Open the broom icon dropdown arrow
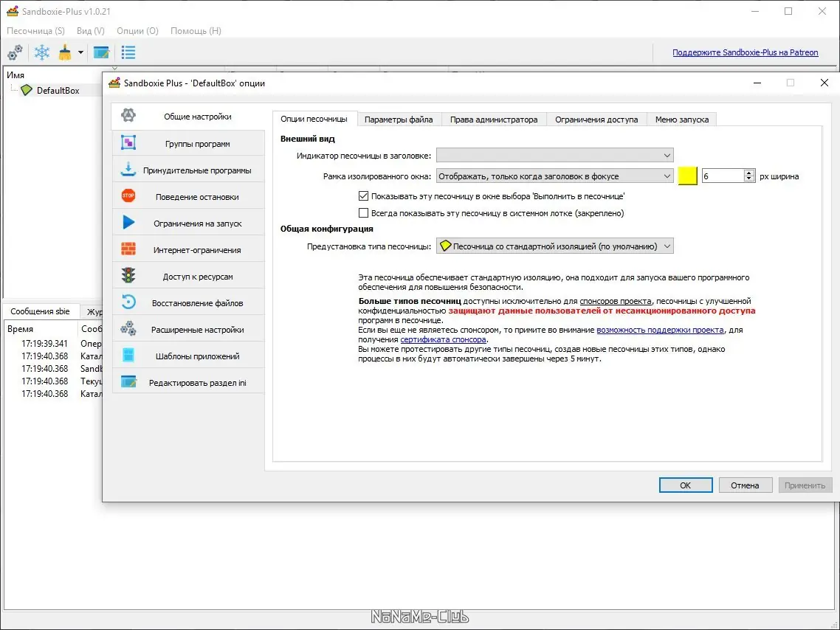840x630 pixels. pos(80,52)
